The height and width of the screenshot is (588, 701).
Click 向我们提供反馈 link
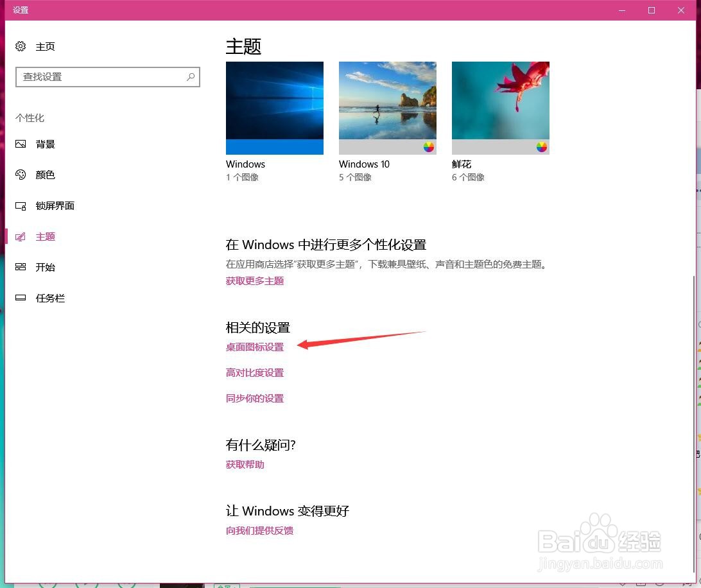(260, 531)
